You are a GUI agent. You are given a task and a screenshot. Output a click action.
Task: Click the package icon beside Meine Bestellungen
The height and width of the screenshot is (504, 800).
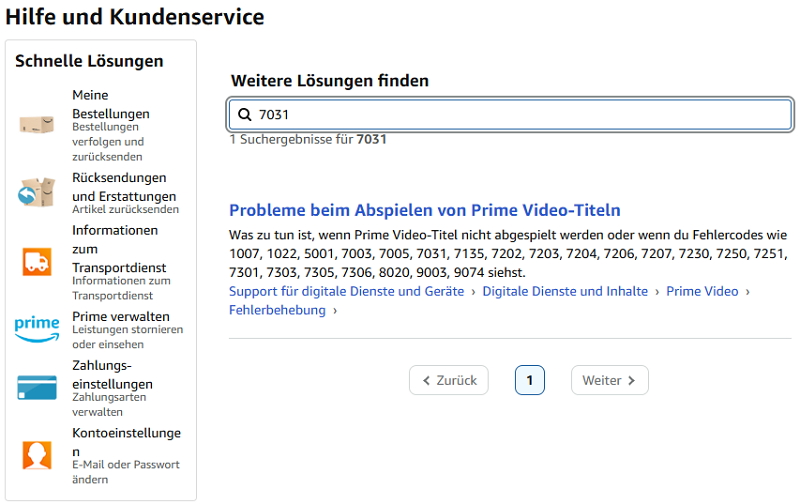point(37,124)
